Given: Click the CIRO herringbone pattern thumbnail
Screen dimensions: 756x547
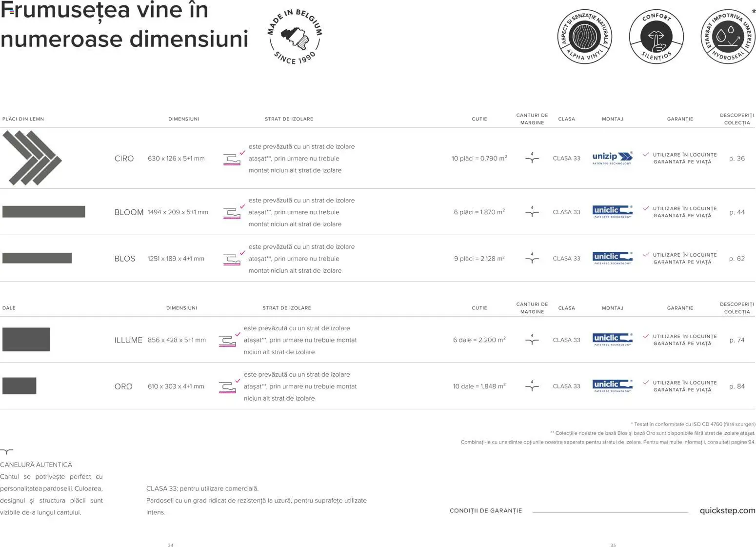Looking at the screenshot, I should pyautogui.click(x=32, y=158).
